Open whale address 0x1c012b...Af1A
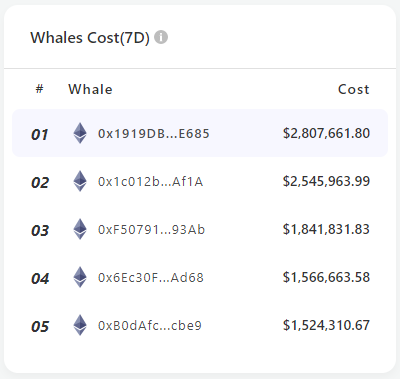The width and height of the screenshot is (400, 379). (x=150, y=182)
